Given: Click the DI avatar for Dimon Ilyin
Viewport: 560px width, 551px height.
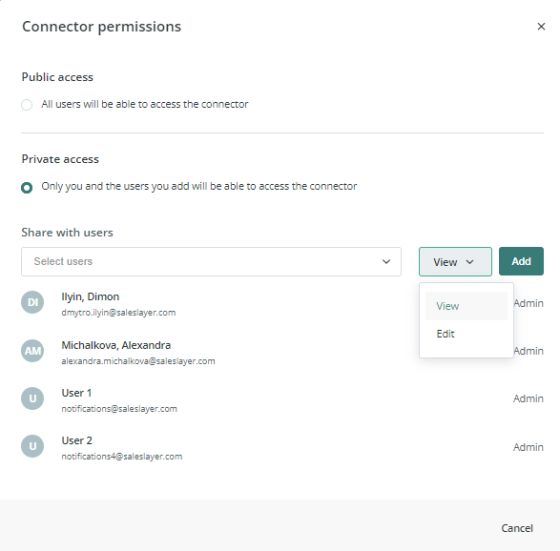Looking at the screenshot, I should click(32, 302).
